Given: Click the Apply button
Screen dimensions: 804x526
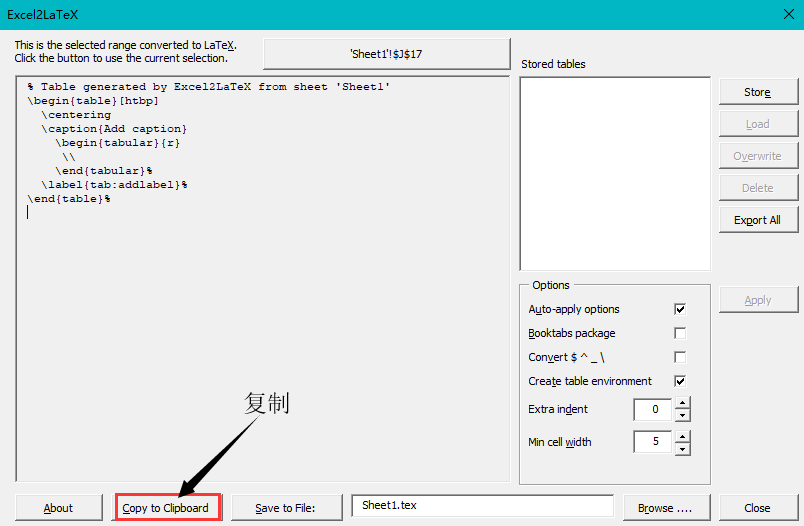Looking at the screenshot, I should click(x=758, y=300).
